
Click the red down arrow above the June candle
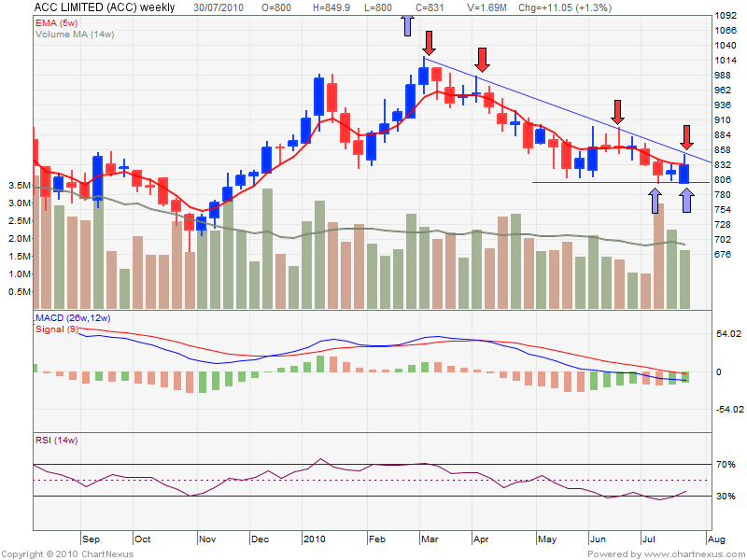(617, 112)
